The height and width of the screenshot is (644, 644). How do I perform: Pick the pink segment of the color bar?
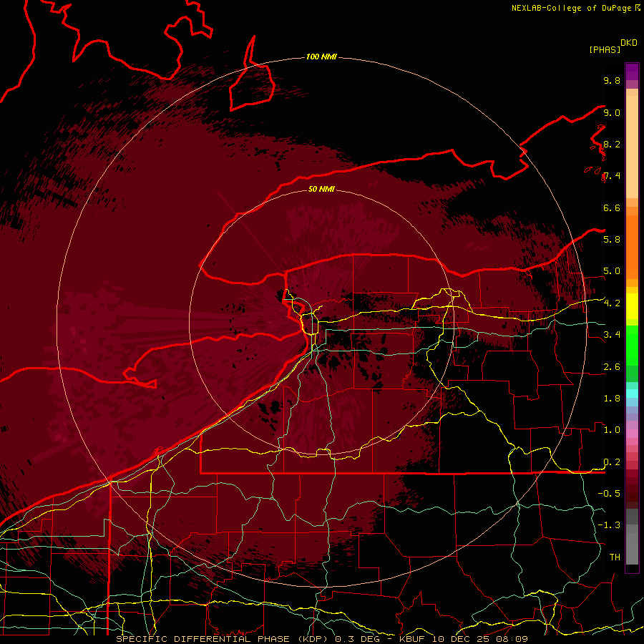coord(632,434)
